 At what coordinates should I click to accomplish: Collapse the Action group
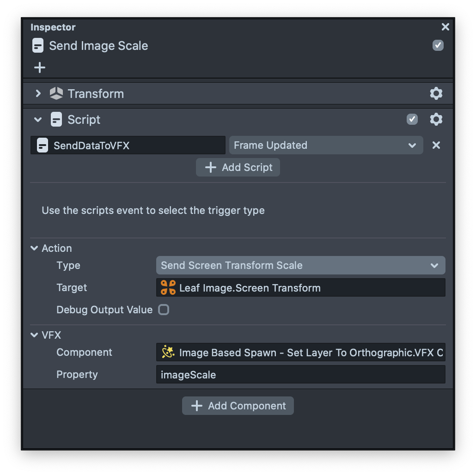click(34, 248)
